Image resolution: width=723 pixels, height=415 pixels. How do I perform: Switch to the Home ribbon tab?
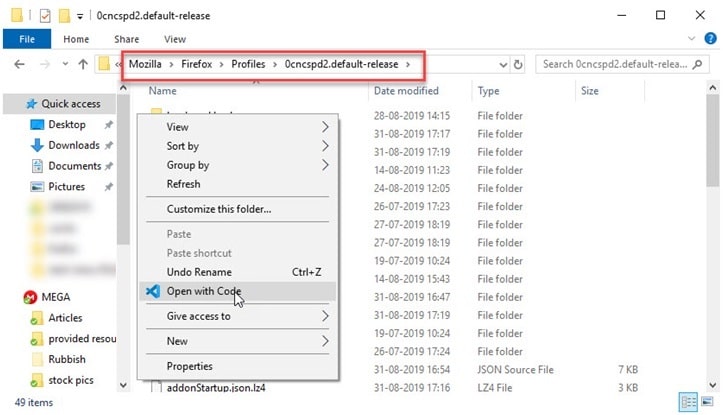tap(76, 39)
